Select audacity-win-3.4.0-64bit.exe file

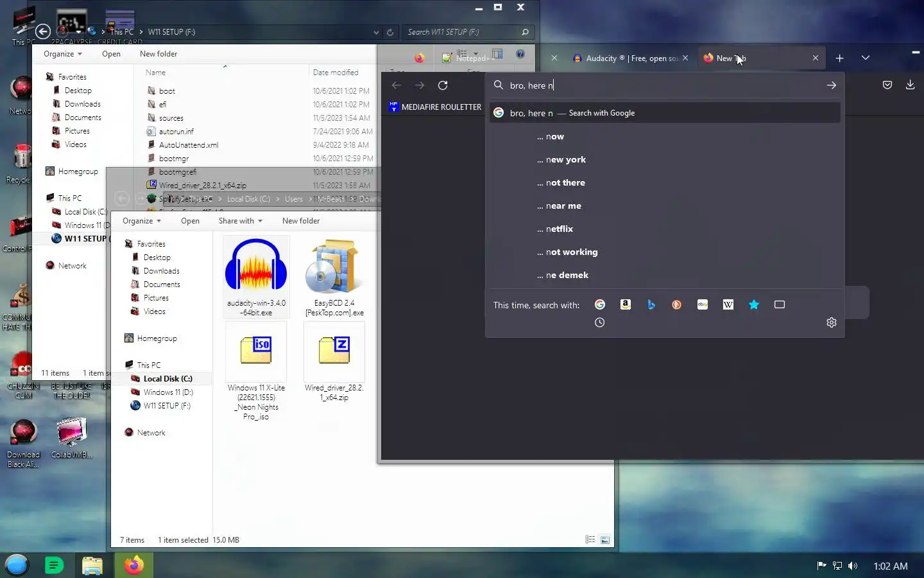[256, 277]
